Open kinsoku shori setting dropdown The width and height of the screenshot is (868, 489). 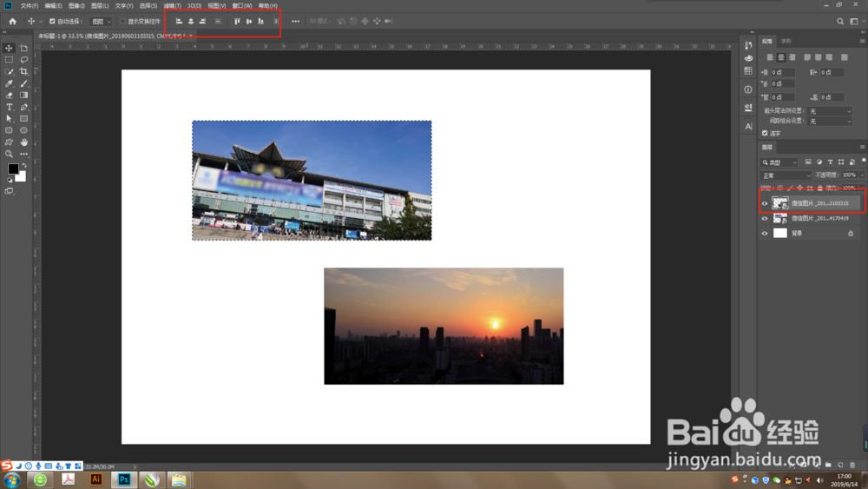click(829, 111)
